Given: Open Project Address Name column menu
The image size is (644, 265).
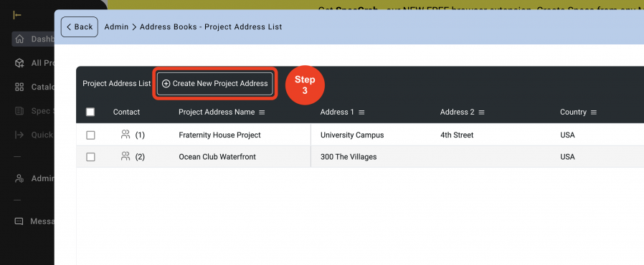Looking at the screenshot, I should point(262,112).
